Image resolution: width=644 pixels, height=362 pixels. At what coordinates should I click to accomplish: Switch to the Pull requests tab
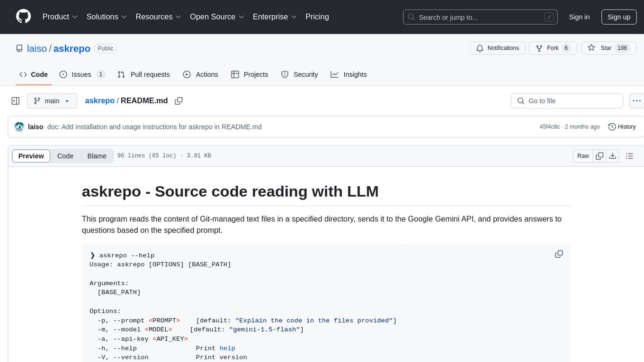click(143, 74)
